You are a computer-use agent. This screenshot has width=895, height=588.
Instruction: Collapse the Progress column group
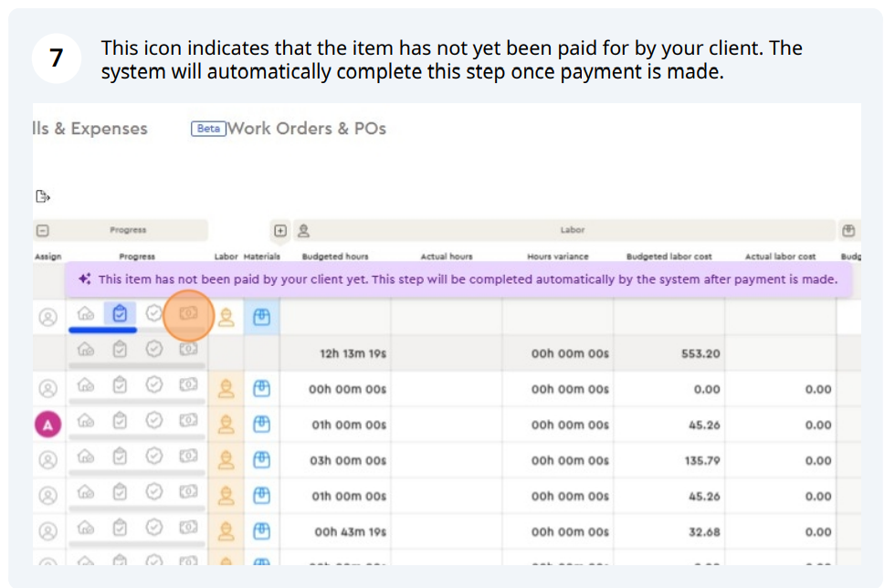tap(42, 231)
